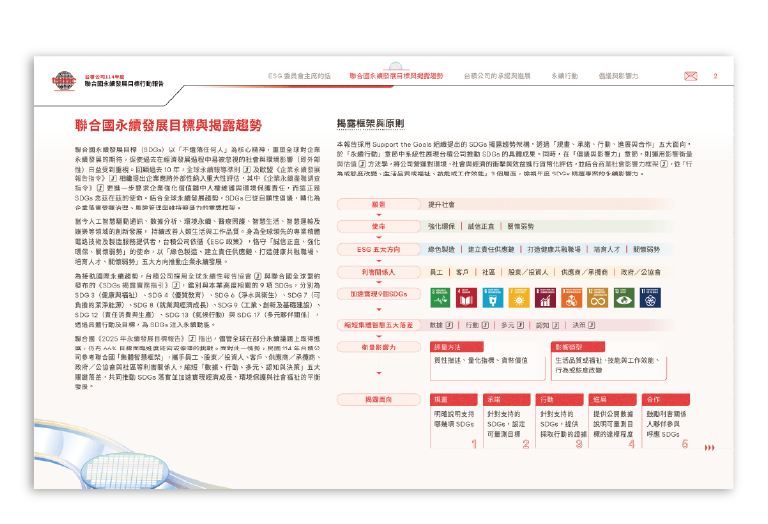This screenshot has width=768, height=524.
Task: Click the red SDG 4 education book icon
Action: click(466, 298)
